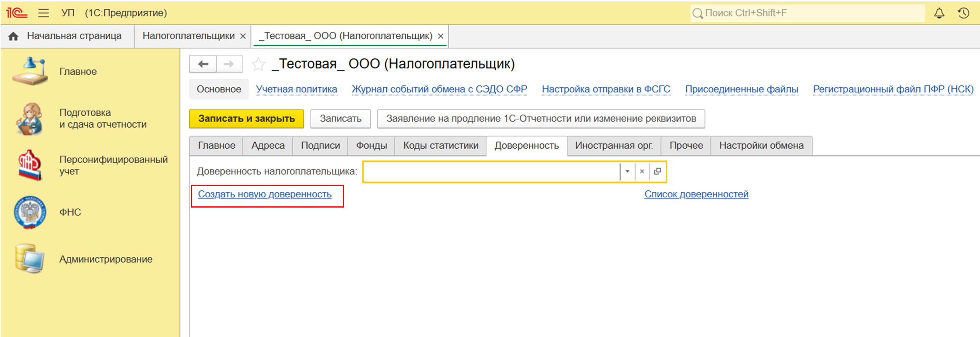This screenshot has width=980, height=337.
Task: Open Персонифицированный учет section icon
Action: [x=30, y=165]
